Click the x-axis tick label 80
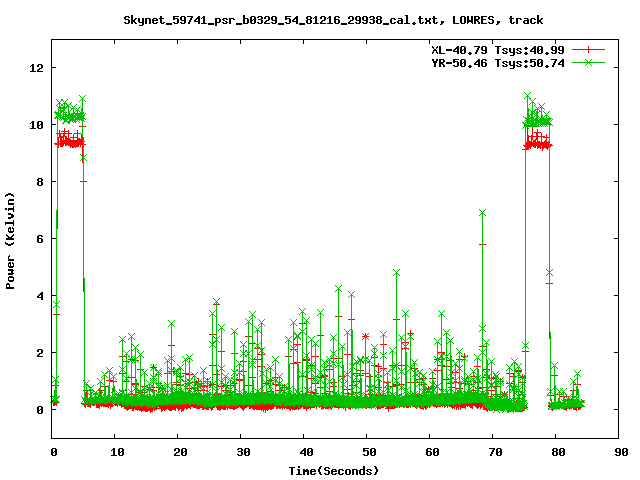The height and width of the screenshot is (480, 640). click(558, 452)
